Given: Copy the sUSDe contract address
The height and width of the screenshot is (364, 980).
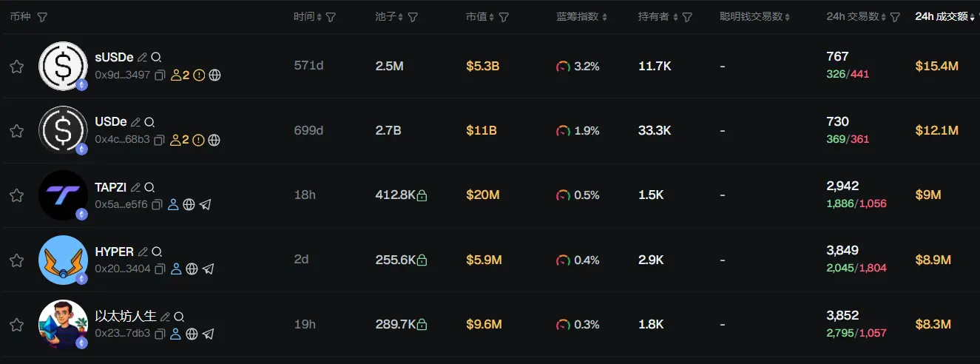Looking at the screenshot, I should [160, 75].
